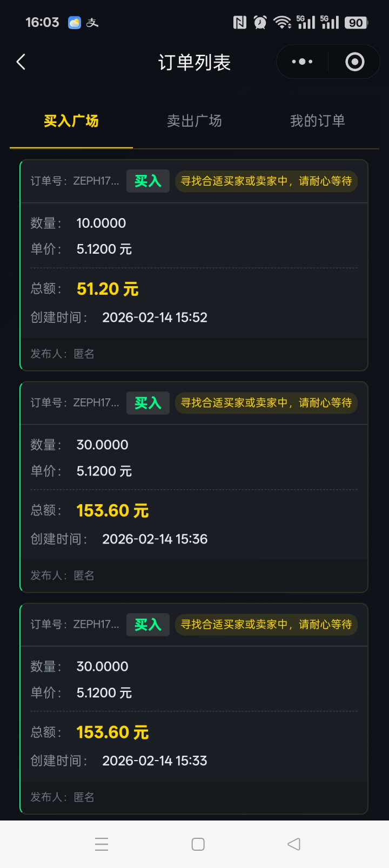Tap the back arrow icon
This screenshot has width=389, height=868.
pyautogui.click(x=21, y=62)
